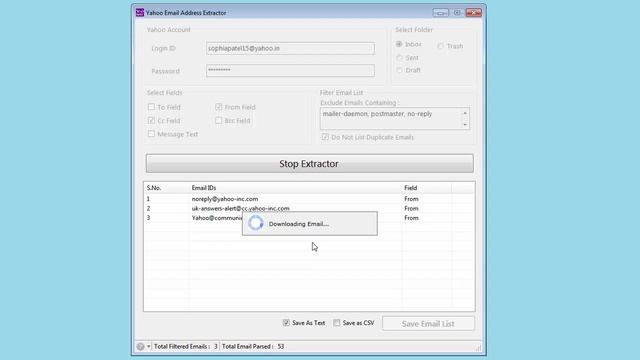Minimize the Yahoo Email Address Extractor window
Viewport: 640px width, 360px height.
click(x=440, y=13)
